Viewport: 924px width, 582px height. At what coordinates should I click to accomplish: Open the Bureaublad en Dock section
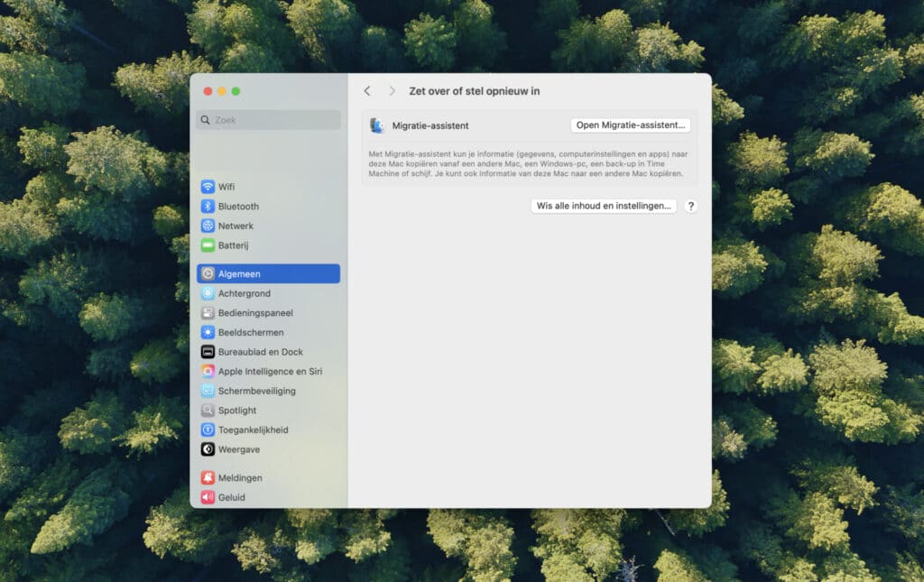[x=260, y=352]
